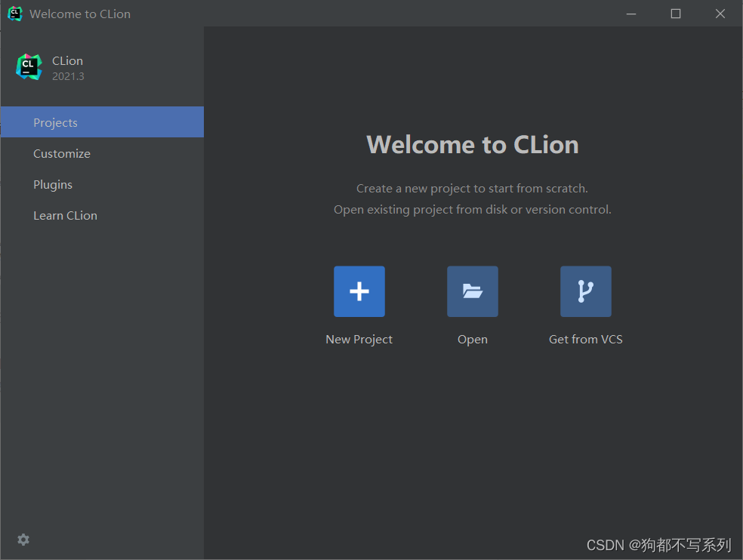Click the text Open existing project from disk

(x=421, y=210)
